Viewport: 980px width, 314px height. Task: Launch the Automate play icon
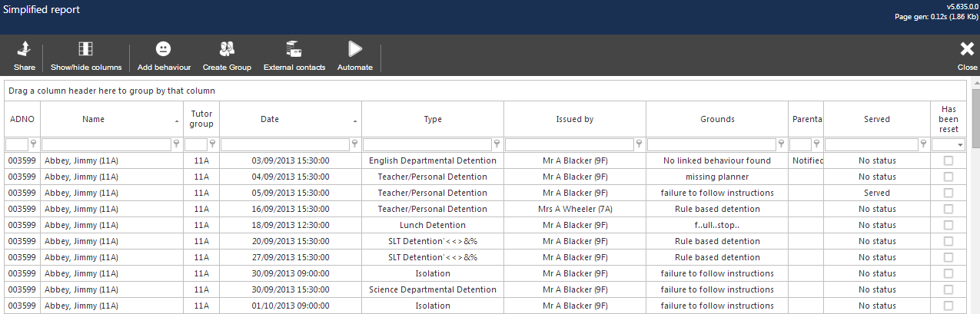click(x=355, y=49)
